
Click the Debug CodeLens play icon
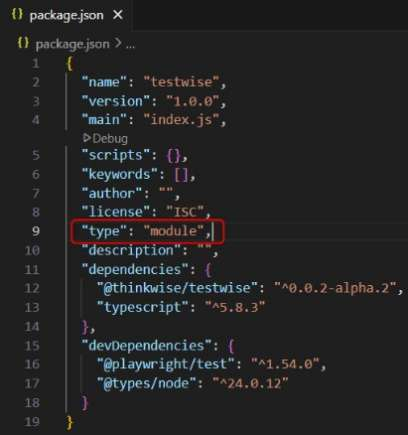click(x=87, y=137)
